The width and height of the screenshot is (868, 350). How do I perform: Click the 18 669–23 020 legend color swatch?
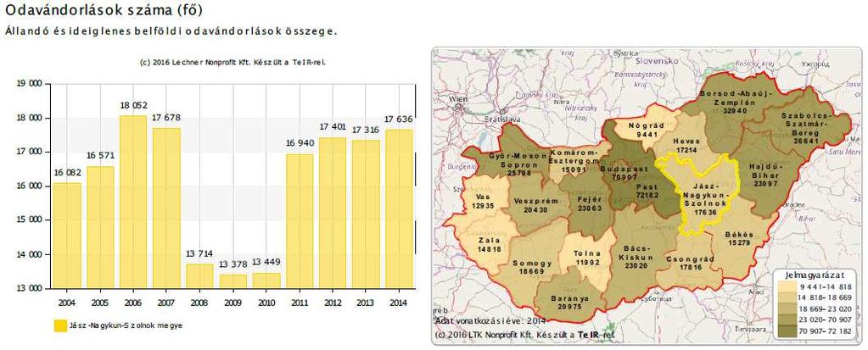click(786, 308)
